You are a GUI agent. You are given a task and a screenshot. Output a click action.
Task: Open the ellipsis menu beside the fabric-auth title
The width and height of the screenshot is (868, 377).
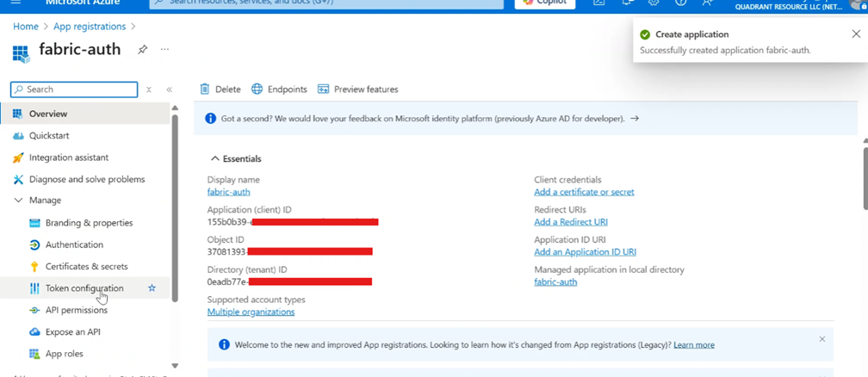tap(164, 50)
